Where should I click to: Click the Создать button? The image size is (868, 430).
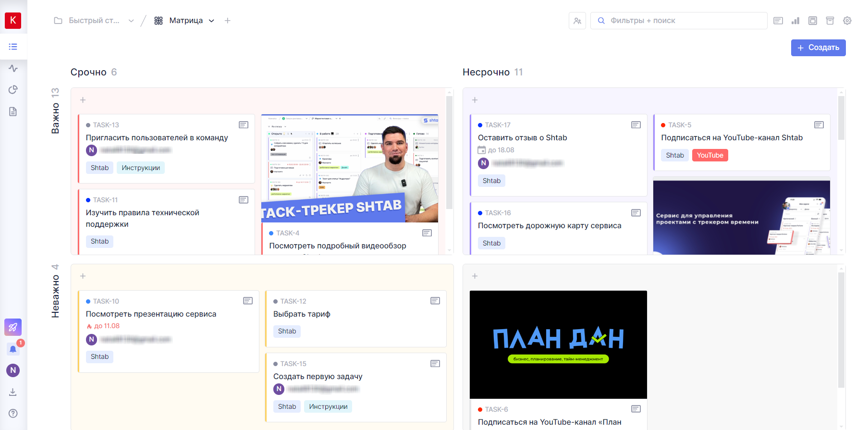[818, 48]
